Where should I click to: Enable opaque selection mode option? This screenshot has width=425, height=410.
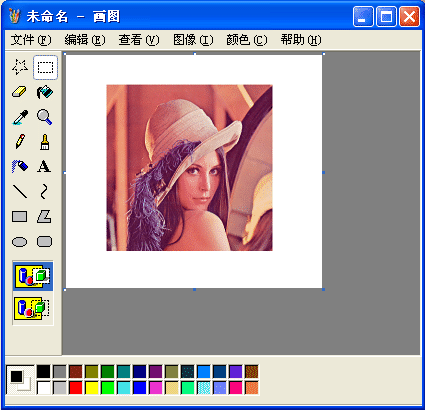33,276
